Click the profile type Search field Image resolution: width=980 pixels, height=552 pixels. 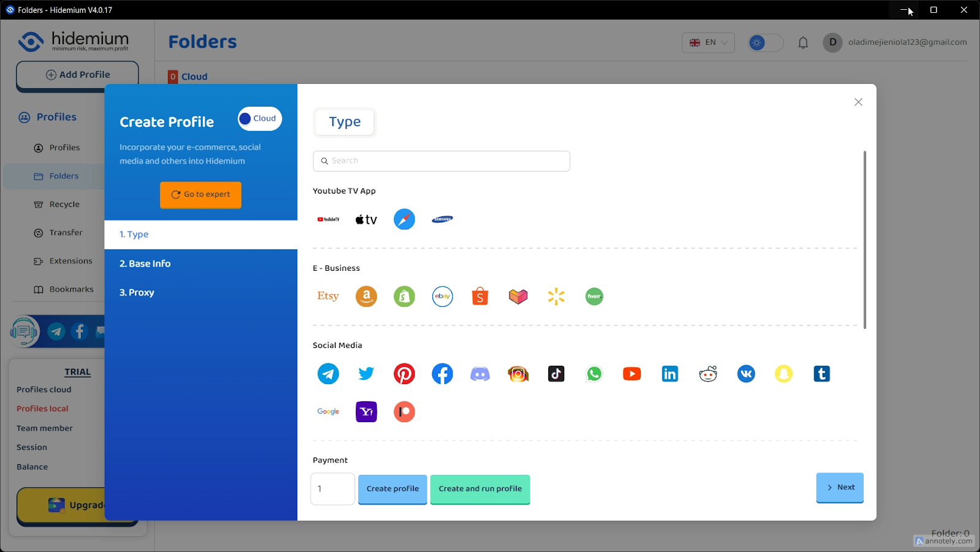(x=441, y=161)
